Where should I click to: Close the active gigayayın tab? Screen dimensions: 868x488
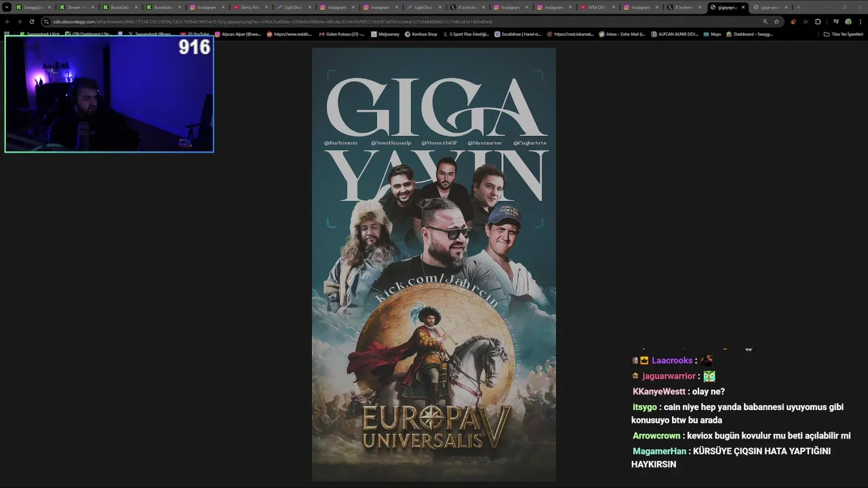(743, 7)
